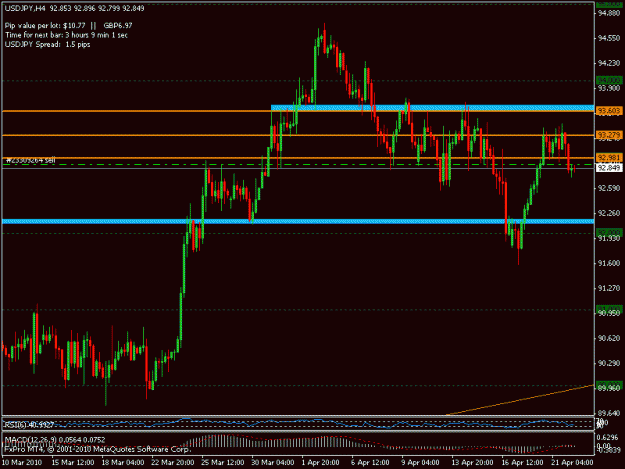Click the '21 Apr 04:00' time label
Screen dimensions: 625x469
click(572, 463)
